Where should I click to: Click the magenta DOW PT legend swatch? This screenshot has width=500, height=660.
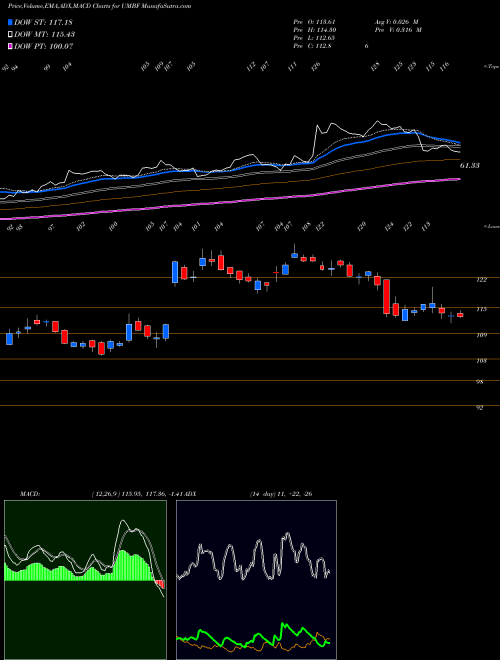tap(10, 46)
